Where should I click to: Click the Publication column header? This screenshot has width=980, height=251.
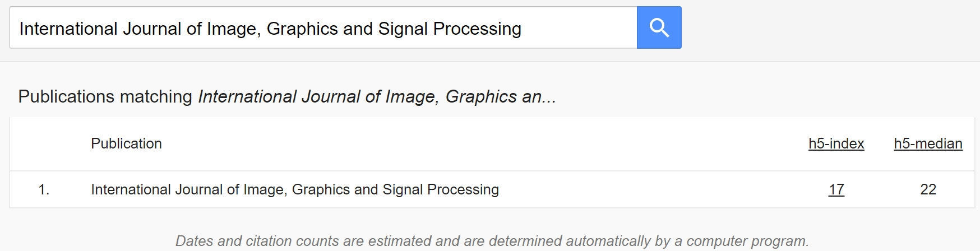tap(126, 143)
